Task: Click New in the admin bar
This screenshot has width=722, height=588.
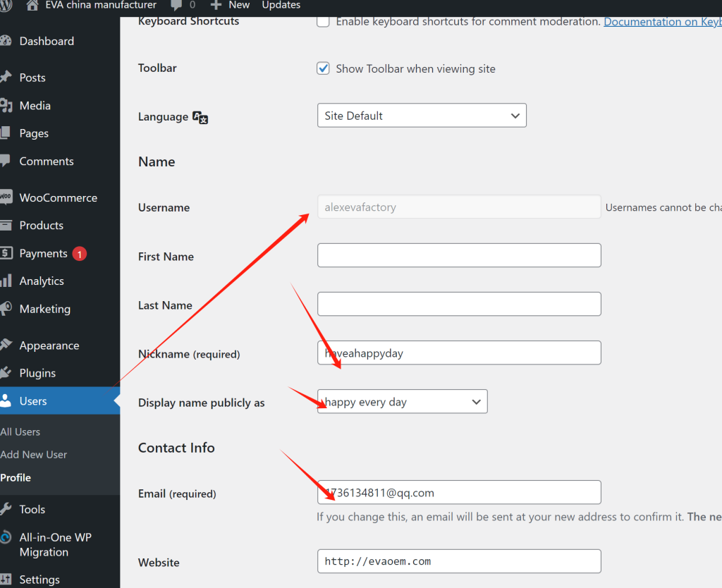Action: click(x=239, y=5)
